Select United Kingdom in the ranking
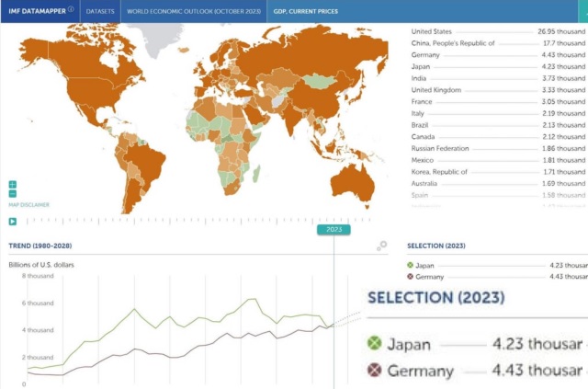The width and height of the screenshot is (588, 389). (x=498, y=90)
